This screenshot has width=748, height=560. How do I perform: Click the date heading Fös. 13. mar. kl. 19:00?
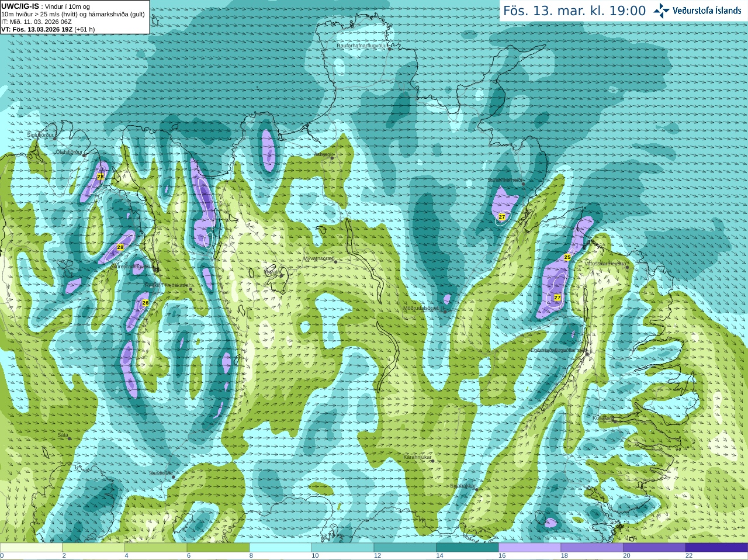point(574,11)
